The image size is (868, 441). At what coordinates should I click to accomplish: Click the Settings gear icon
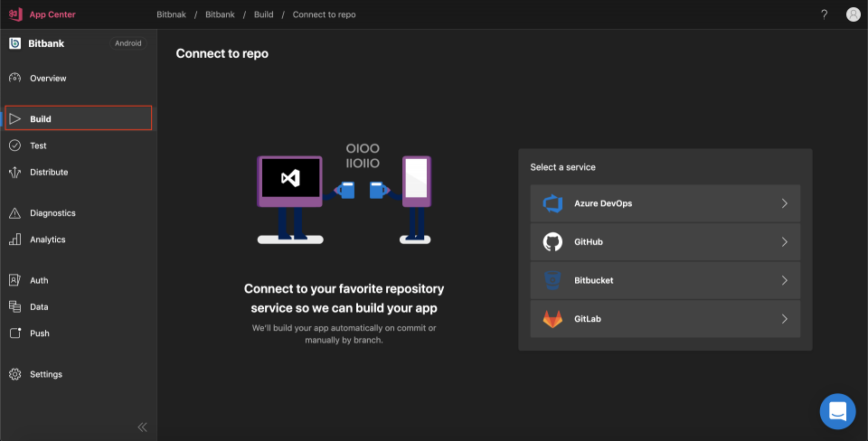click(15, 374)
